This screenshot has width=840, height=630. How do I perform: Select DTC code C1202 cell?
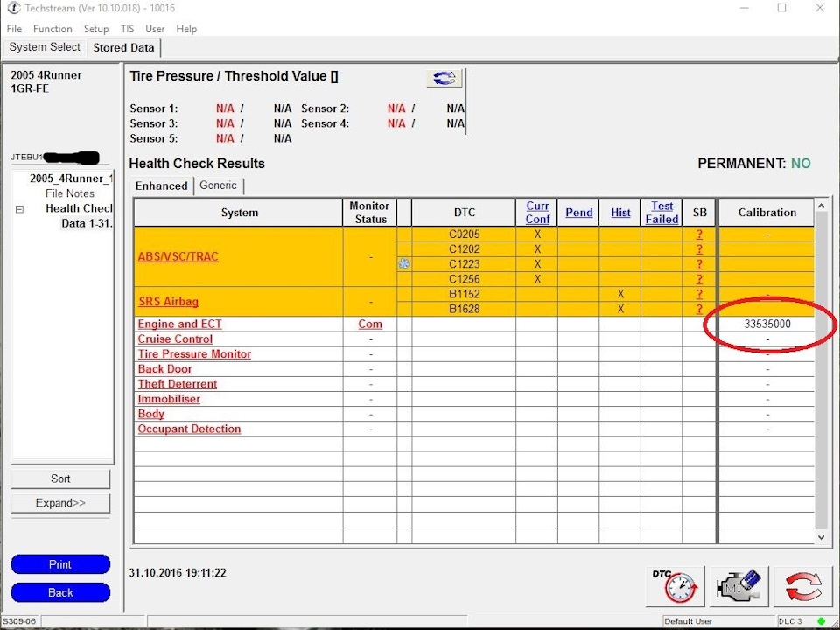(x=465, y=249)
